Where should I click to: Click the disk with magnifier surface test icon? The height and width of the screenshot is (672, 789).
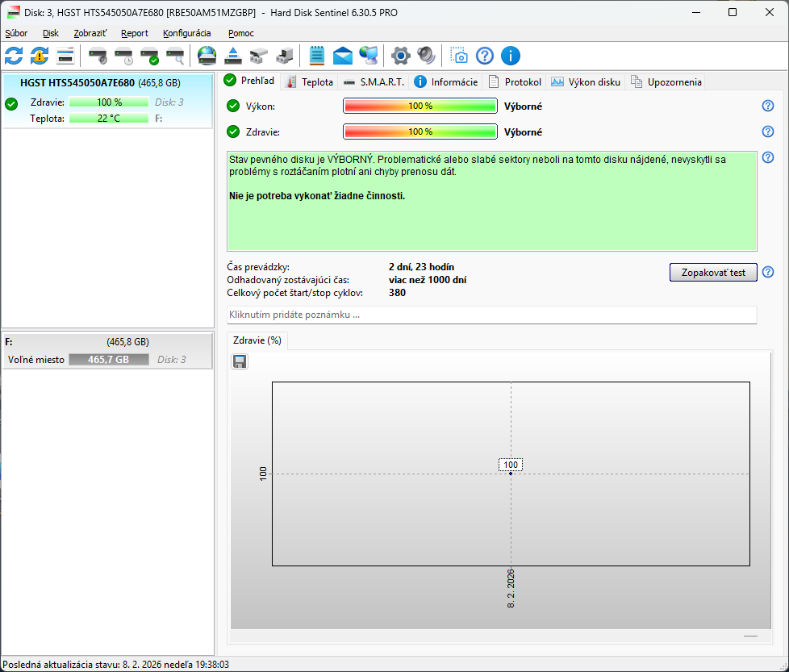[175, 56]
